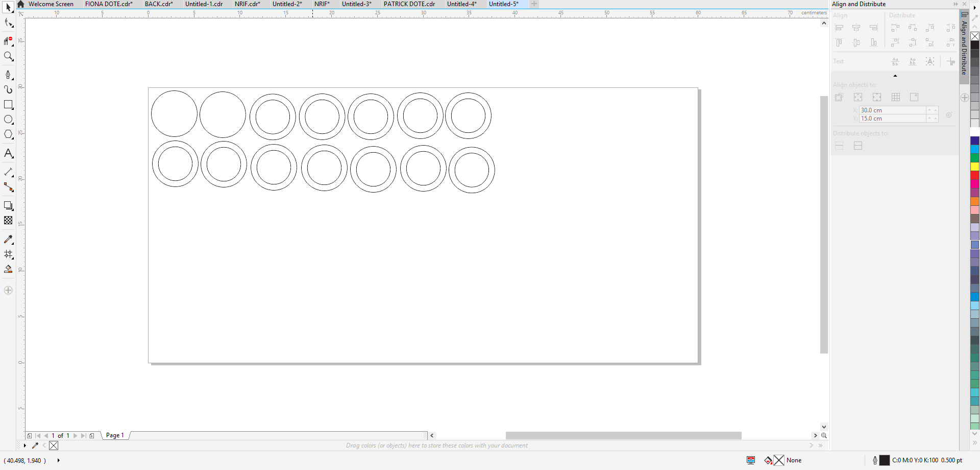
Task: Click the Align Right icon
Action: 874,28
